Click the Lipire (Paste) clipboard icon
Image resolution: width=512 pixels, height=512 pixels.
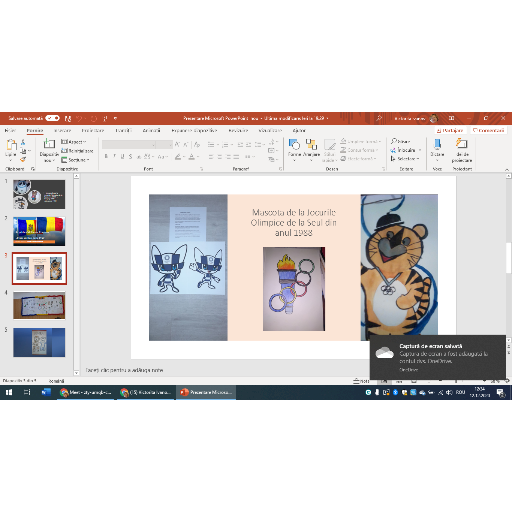(11, 145)
